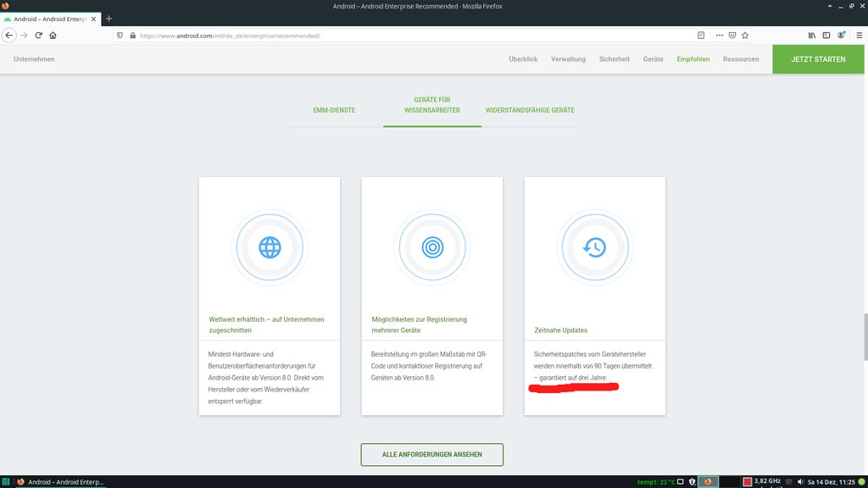Image resolution: width=868 pixels, height=488 pixels.
Task: Click the target icon in second card
Action: pyautogui.click(x=432, y=247)
